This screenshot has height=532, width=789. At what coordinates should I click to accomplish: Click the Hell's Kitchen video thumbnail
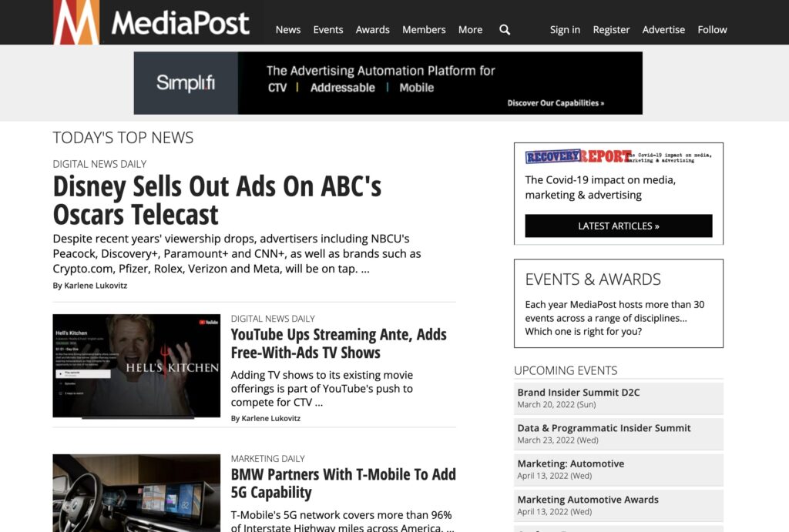click(x=136, y=366)
